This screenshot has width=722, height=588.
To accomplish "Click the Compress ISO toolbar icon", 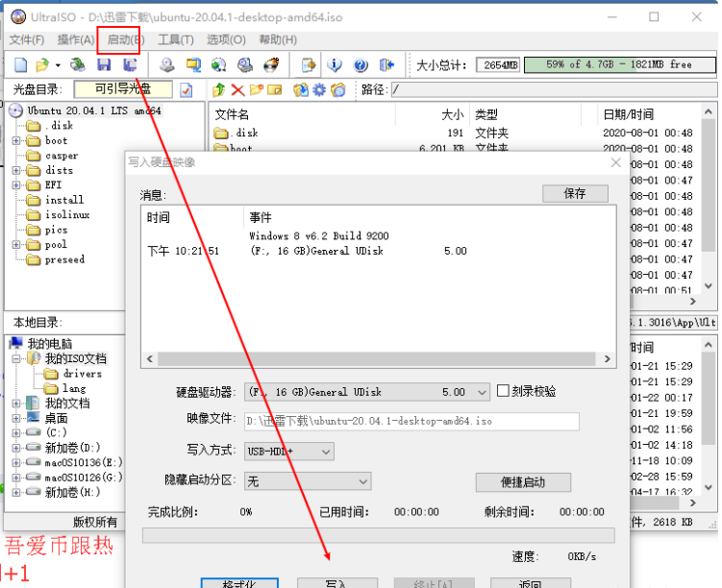I will click(x=245, y=65).
